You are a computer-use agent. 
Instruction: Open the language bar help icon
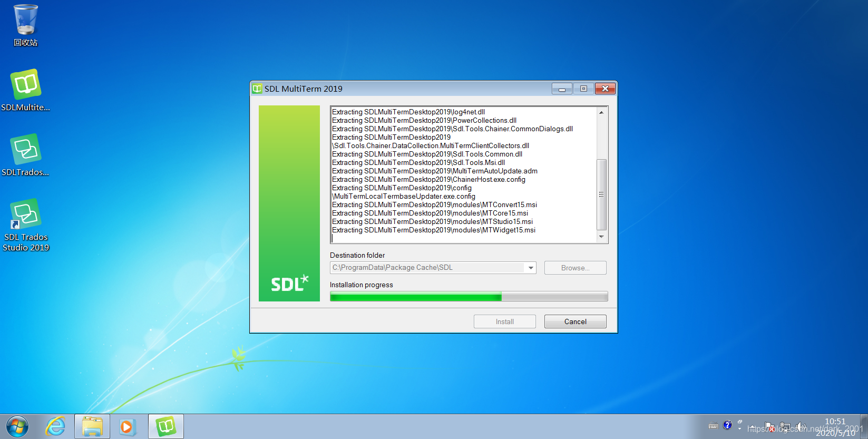coord(727,425)
